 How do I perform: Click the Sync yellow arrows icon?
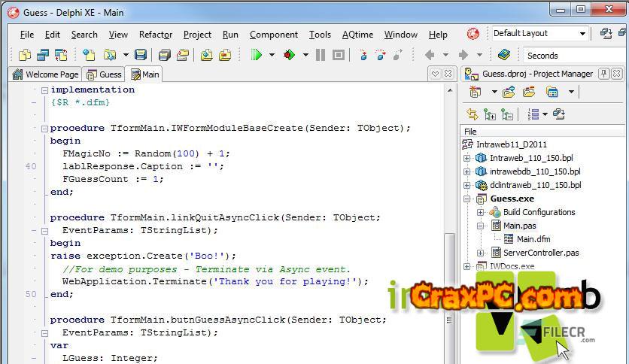[473, 114]
